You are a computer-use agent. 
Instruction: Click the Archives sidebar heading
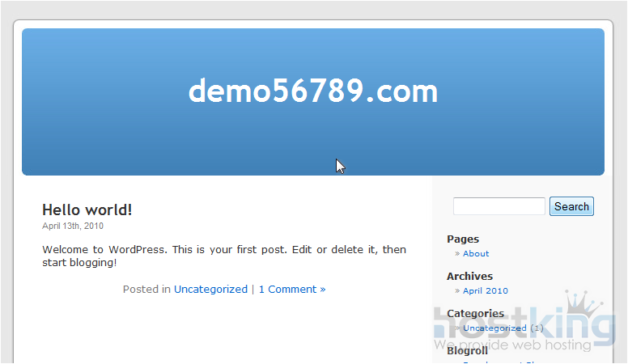[469, 277]
